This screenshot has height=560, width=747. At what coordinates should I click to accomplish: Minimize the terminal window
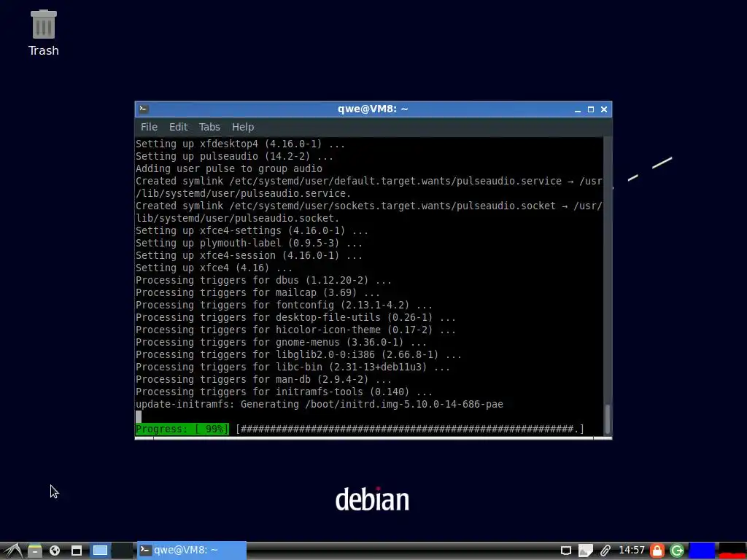coord(578,109)
